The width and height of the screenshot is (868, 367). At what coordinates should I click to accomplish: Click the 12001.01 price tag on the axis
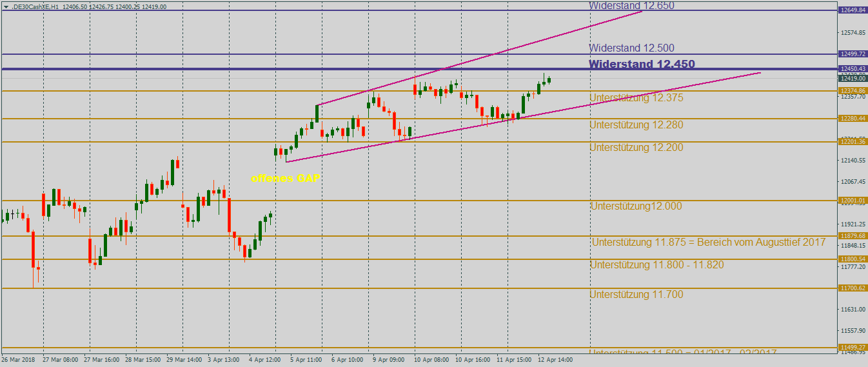(x=853, y=201)
